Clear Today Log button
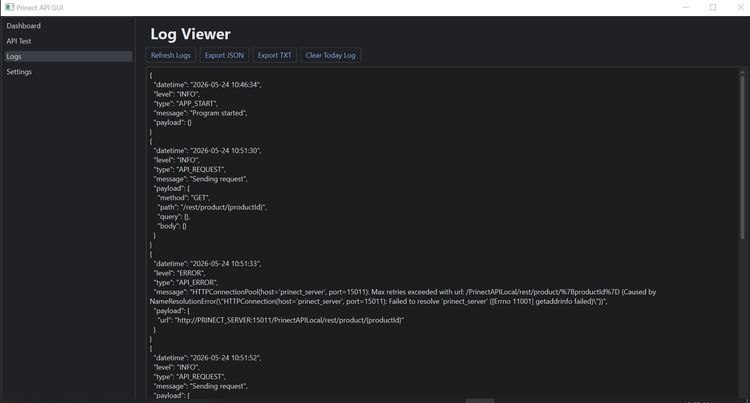The height and width of the screenshot is (403, 750). [331, 55]
